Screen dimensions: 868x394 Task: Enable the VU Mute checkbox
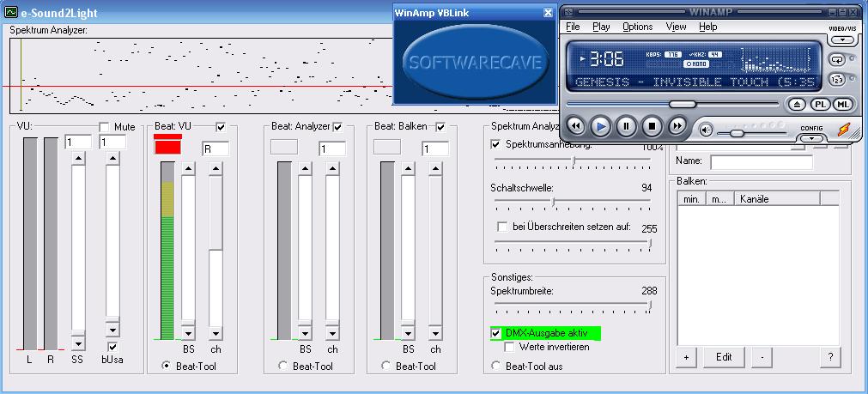pos(105,127)
